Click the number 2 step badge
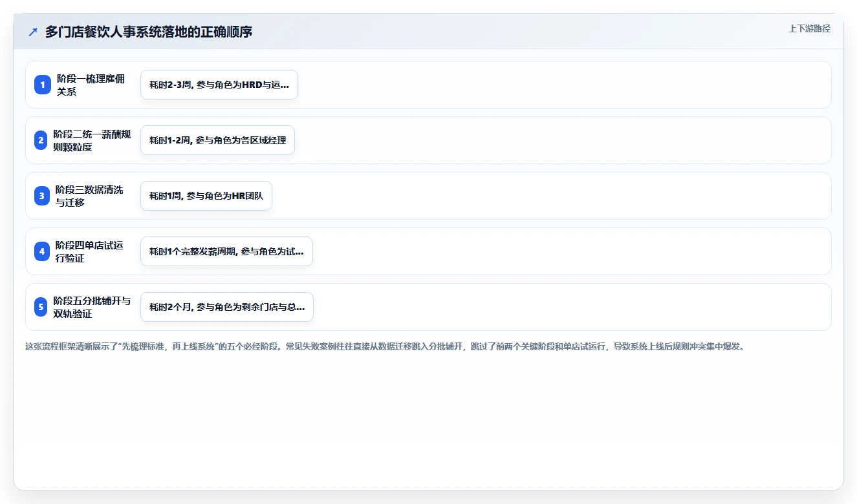 click(x=41, y=140)
